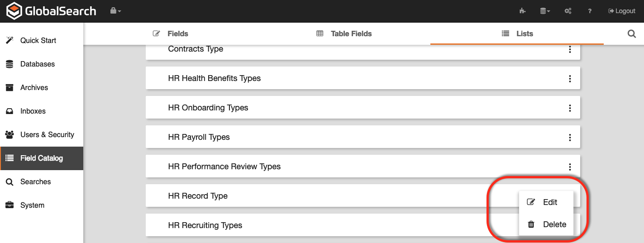Click the puzzle piece plugin icon
This screenshot has height=243, width=644.
(x=523, y=11)
